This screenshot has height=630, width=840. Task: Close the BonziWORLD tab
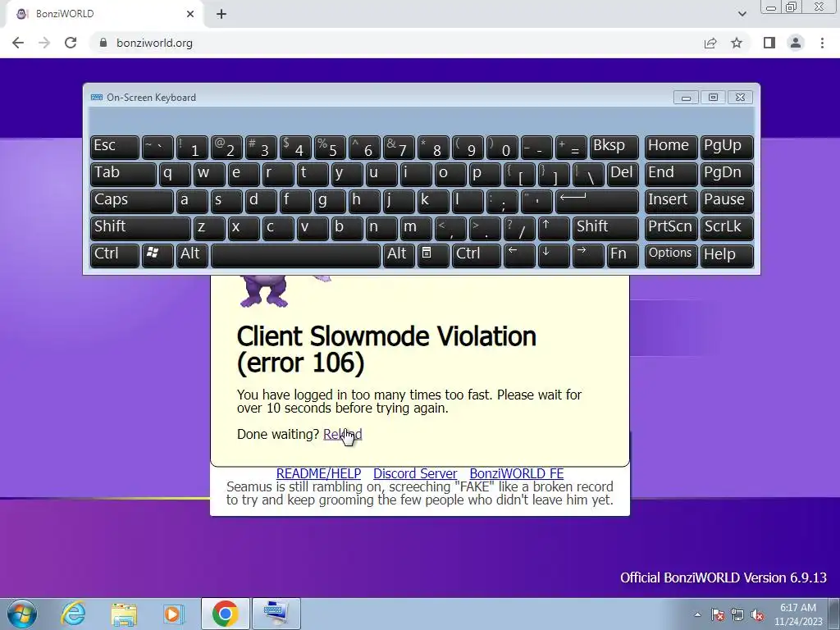click(190, 14)
